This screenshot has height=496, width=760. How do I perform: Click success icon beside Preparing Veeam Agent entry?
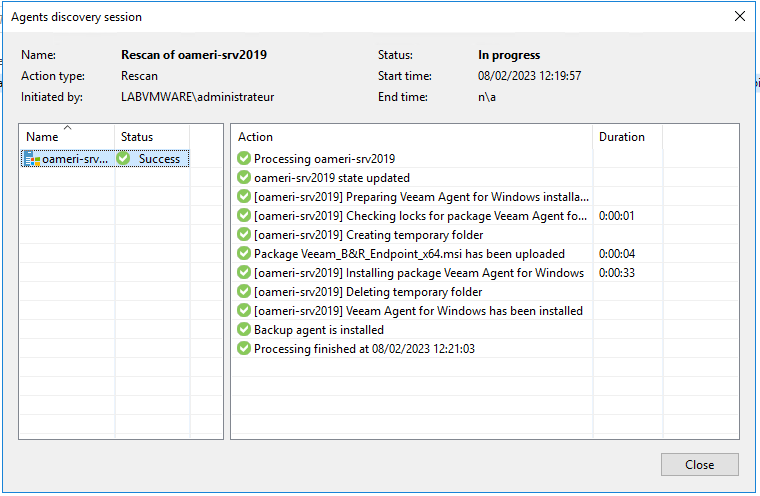tap(244, 196)
